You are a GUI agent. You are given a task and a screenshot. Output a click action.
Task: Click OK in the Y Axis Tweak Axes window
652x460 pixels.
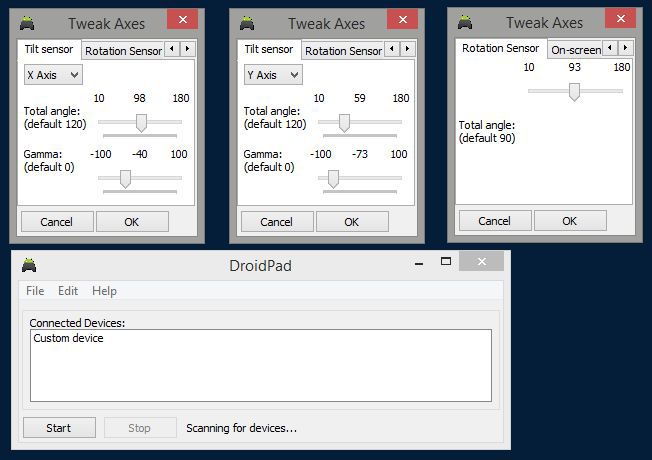(x=352, y=222)
